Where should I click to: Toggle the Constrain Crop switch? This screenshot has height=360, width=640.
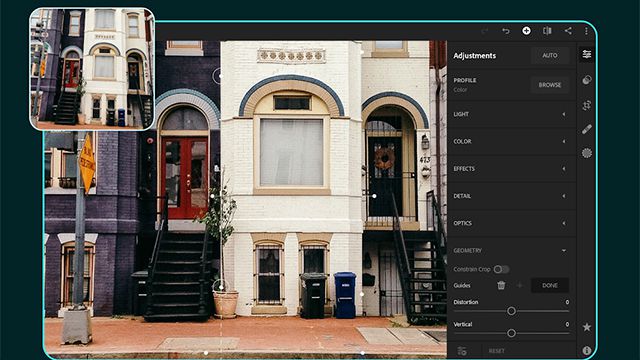(501, 269)
